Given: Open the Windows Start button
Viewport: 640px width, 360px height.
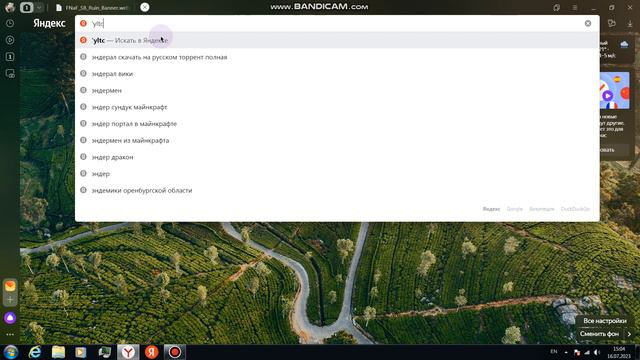Looking at the screenshot, I should pos(11,352).
